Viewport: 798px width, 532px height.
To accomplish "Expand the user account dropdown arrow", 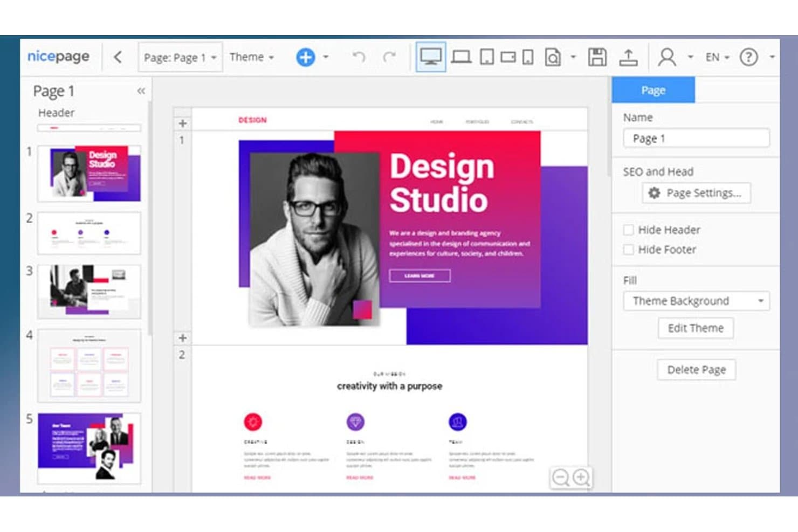I will click(x=691, y=57).
